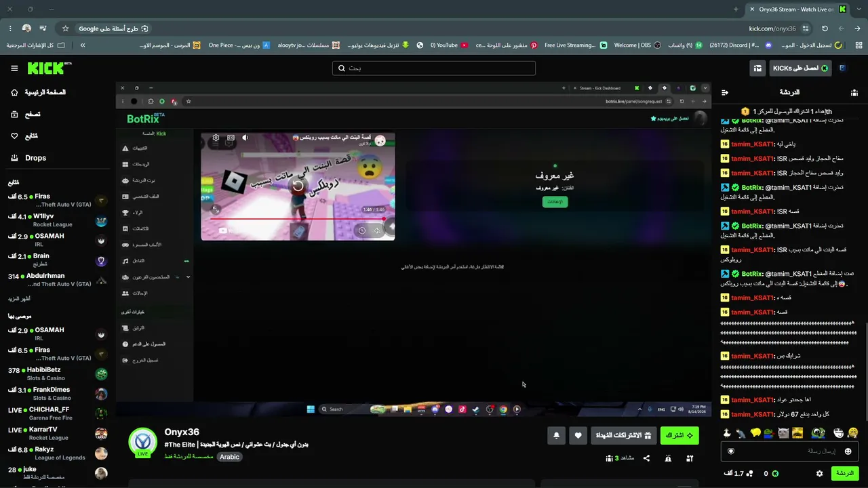The image size is (868, 488).
Task: Switch to the Onyx36 Stream browser tab
Action: pyautogui.click(x=797, y=9)
